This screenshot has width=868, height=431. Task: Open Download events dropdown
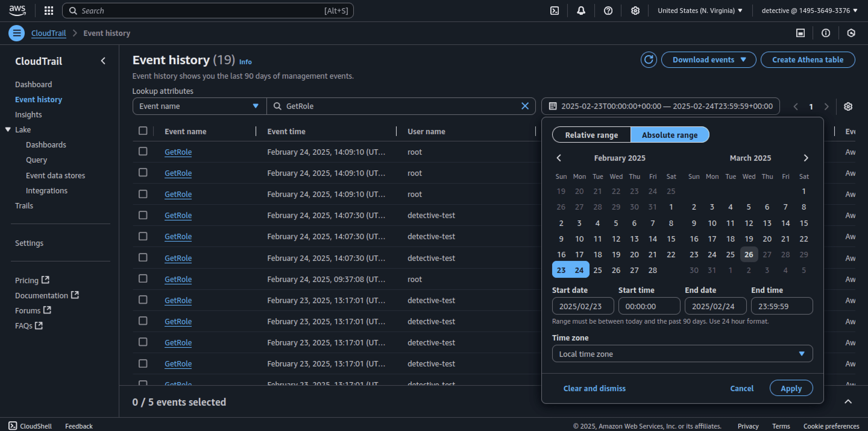coord(709,60)
